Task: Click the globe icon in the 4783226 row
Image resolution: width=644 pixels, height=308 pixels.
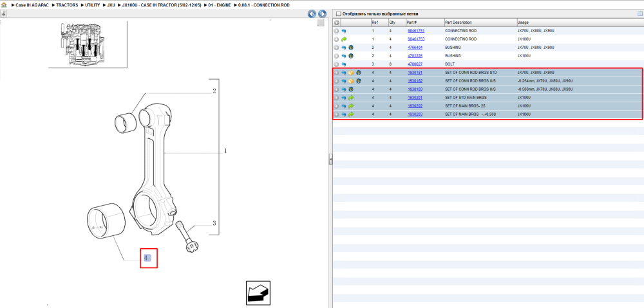Action: (351, 56)
